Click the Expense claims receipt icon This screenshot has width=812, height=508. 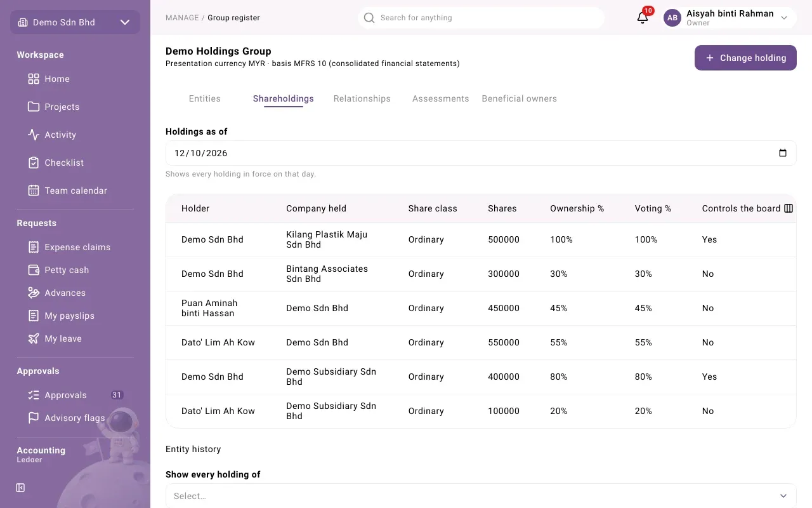coord(34,247)
